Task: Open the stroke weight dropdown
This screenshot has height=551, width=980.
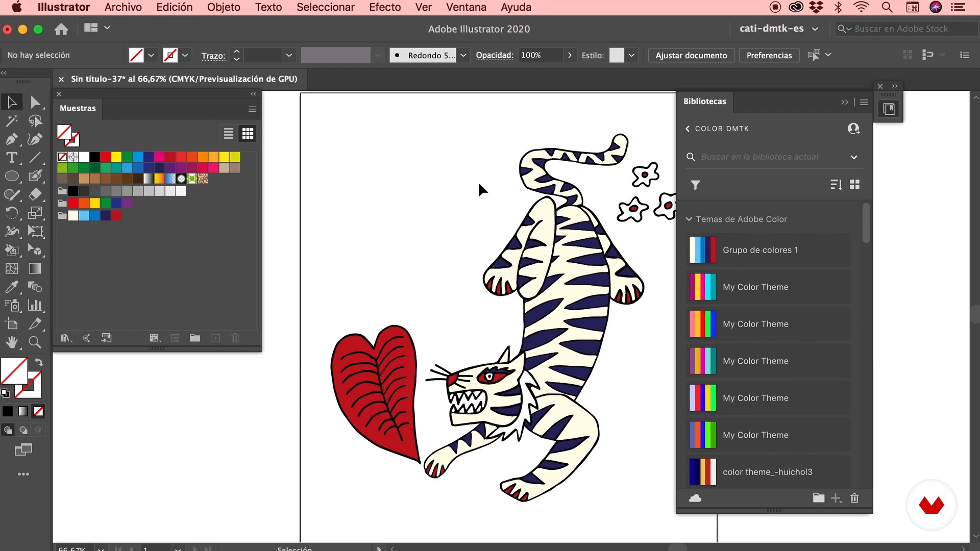Action: [289, 55]
